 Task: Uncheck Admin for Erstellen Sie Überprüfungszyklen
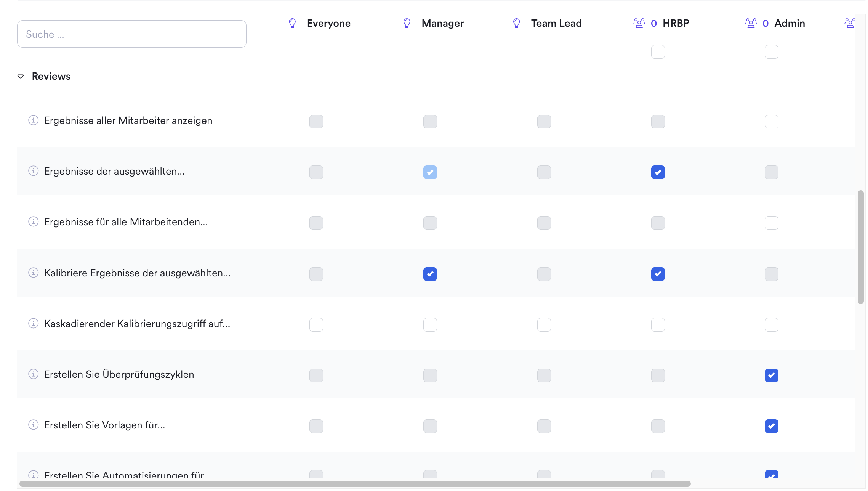coord(772,375)
